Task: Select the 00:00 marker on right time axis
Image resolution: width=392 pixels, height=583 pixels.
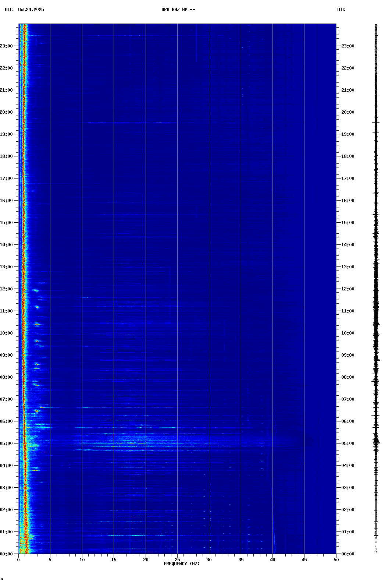Action: click(348, 554)
